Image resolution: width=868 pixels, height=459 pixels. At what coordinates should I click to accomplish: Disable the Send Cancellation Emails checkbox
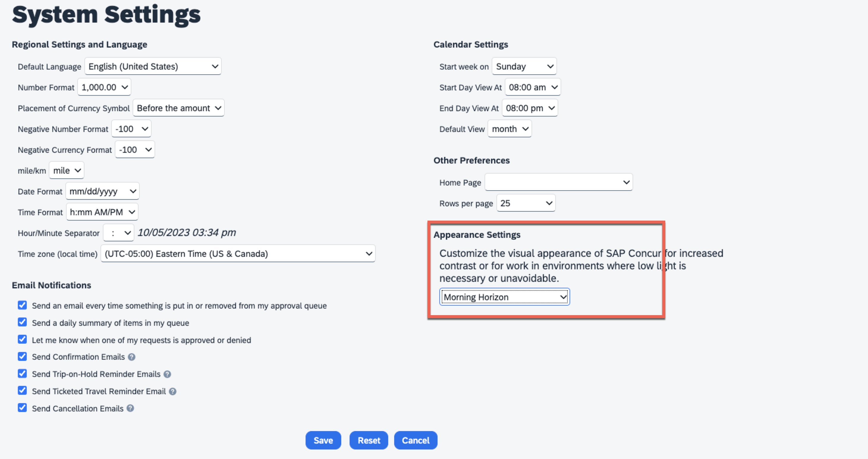22,408
